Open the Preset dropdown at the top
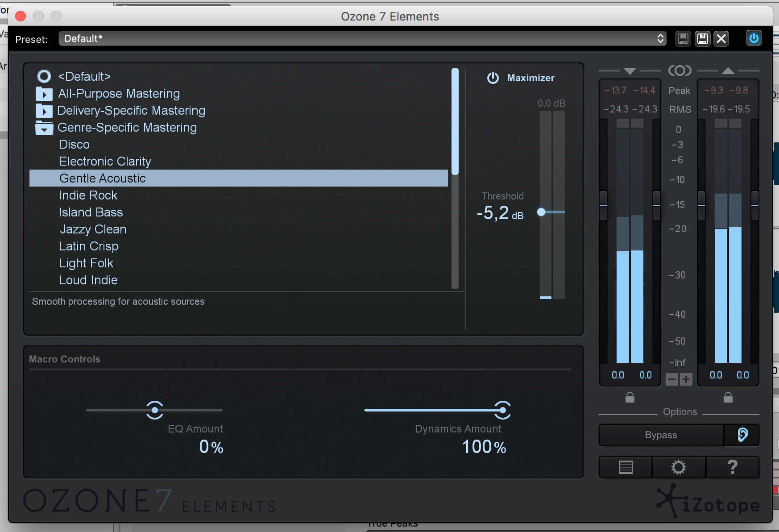Viewport: 779px width, 532px height. pyautogui.click(x=361, y=38)
